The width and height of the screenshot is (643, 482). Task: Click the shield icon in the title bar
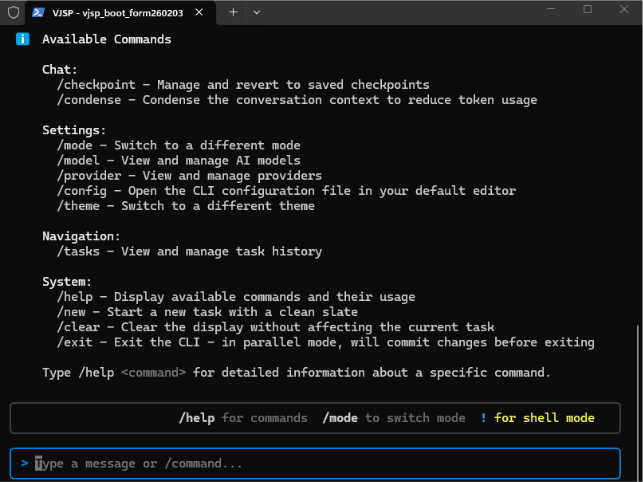(x=14, y=12)
